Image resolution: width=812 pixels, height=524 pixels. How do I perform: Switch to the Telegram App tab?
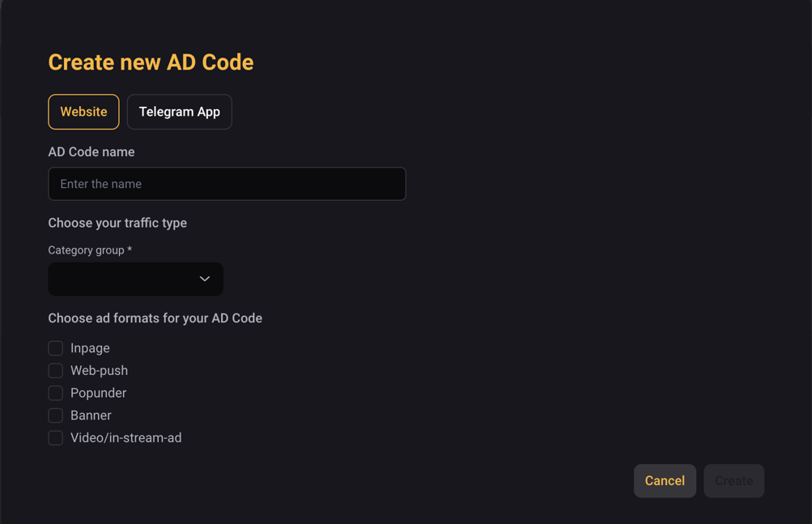[179, 112]
